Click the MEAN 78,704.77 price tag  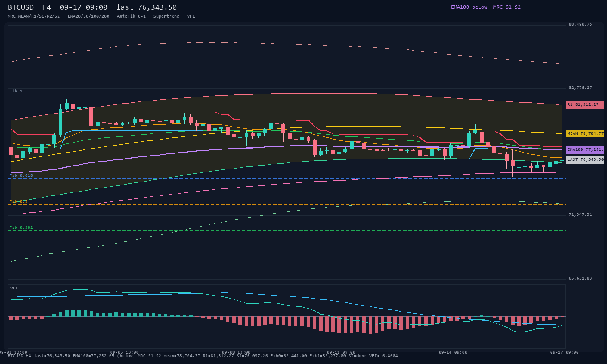(x=585, y=134)
